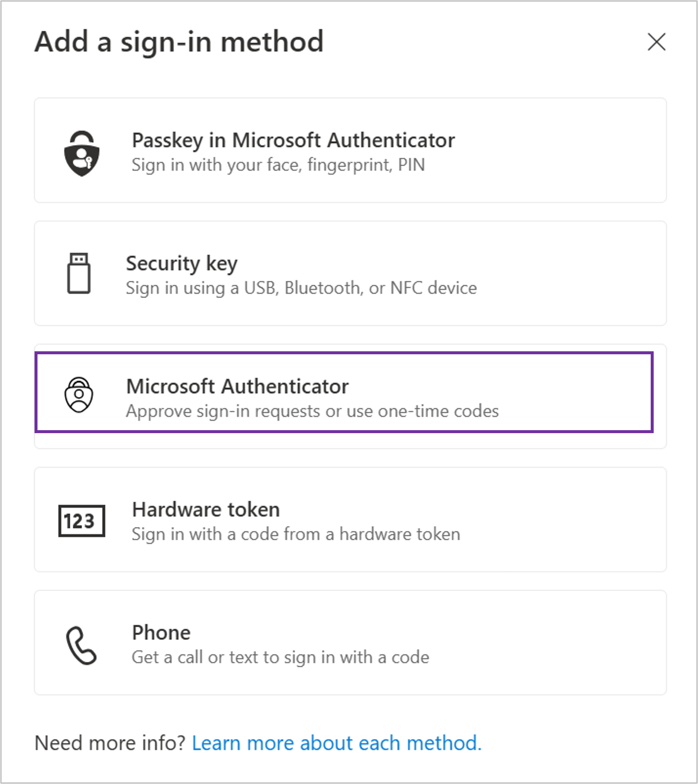Click 'Approve sign-in requests or use one-time codes'

(x=312, y=411)
